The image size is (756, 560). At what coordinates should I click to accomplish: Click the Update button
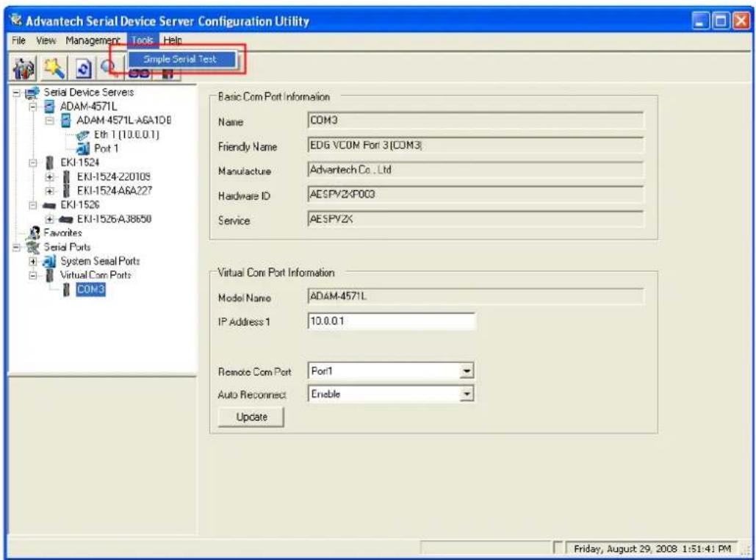(251, 417)
